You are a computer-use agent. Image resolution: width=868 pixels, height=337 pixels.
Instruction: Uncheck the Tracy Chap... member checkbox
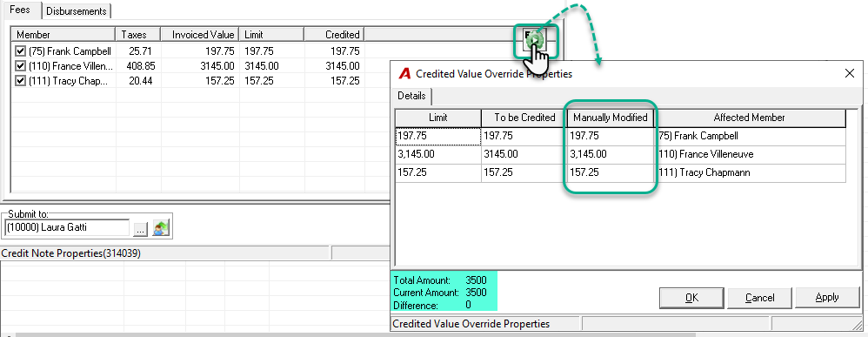tap(21, 81)
